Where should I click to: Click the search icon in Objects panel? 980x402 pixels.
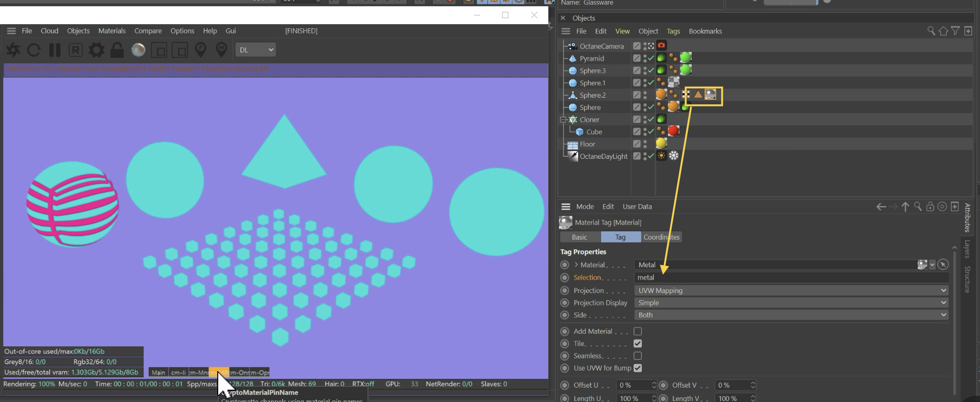pyautogui.click(x=931, y=31)
